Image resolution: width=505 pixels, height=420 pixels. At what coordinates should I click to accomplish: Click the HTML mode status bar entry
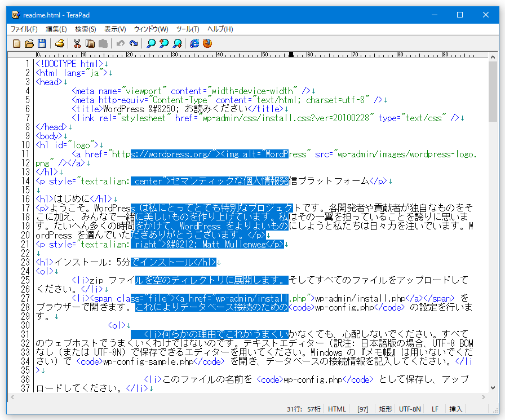tap(337, 409)
